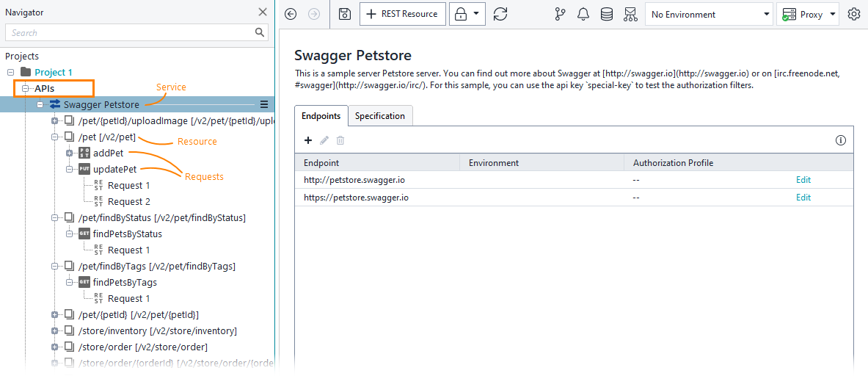Click the Environment column header
Viewport: 868px width, 376px height.
[x=542, y=163]
